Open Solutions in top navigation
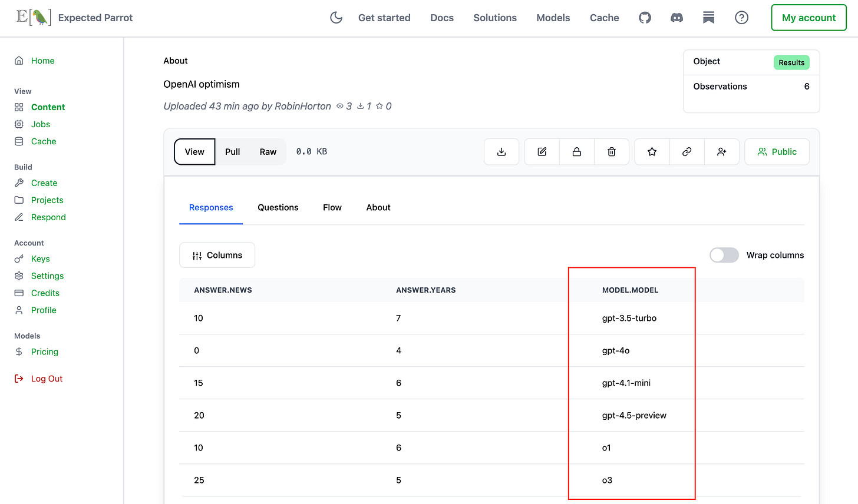Screen dimensions: 858x504 coord(495,18)
